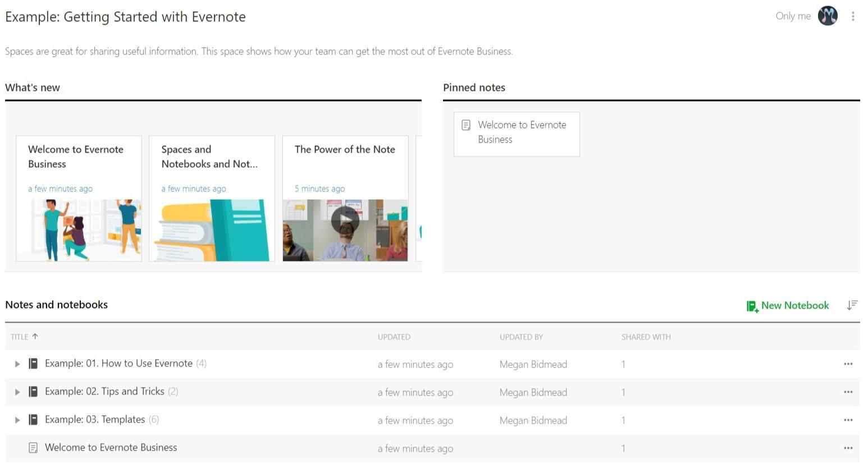Click the space description text
This screenshot has height=464, width=868.
click(x=259, y=52)
